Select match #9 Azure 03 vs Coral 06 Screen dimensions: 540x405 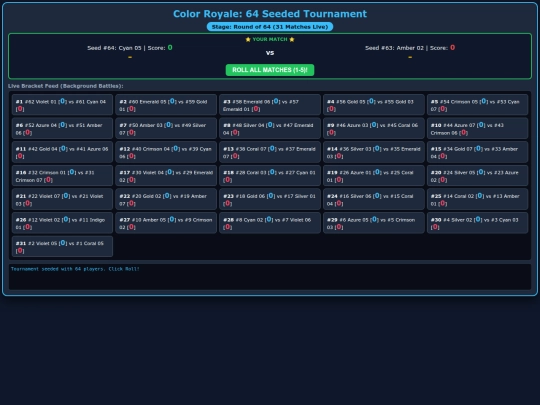click(374, 128)
